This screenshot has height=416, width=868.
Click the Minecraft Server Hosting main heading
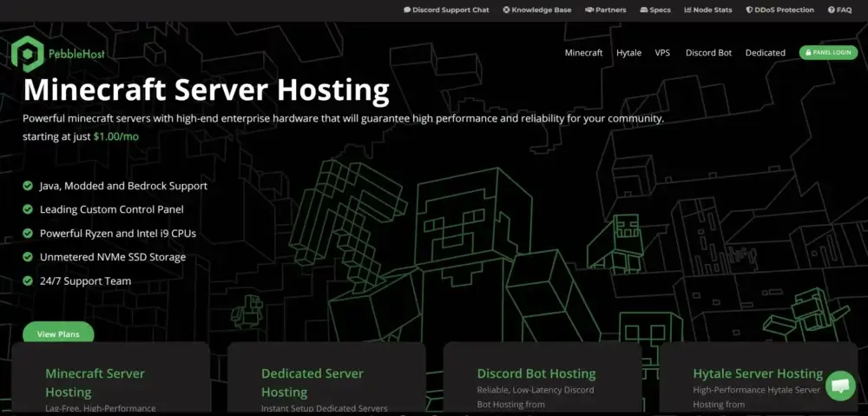206,90
